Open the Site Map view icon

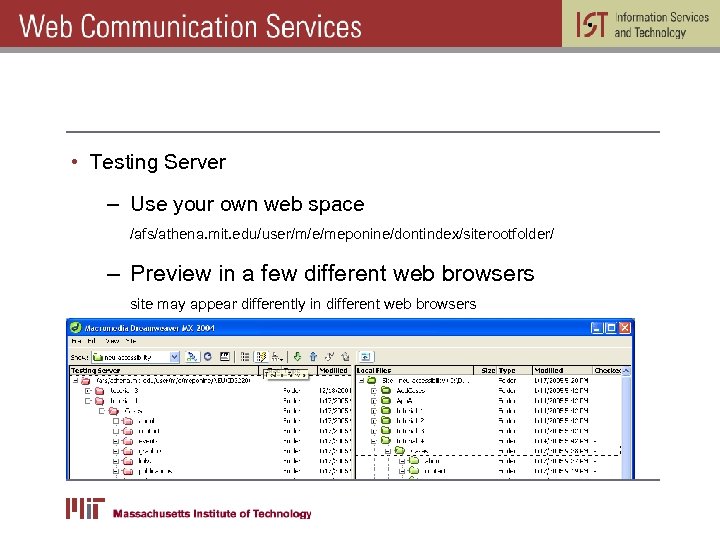277,357
